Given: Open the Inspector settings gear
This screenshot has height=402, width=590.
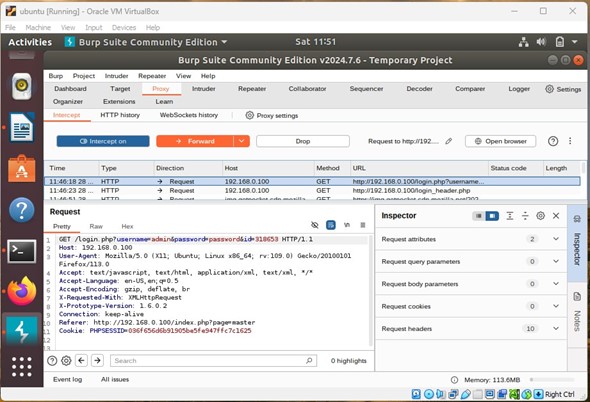Looking at the screenshot, I should [x=540, y=216].
